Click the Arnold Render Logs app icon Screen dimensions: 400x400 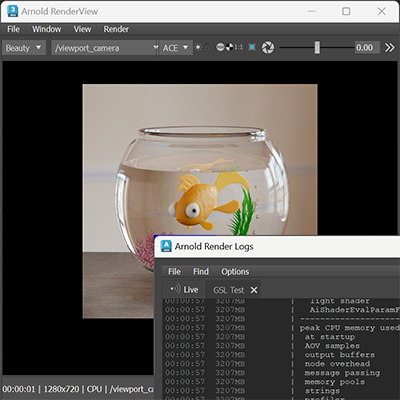click(166, 246)
